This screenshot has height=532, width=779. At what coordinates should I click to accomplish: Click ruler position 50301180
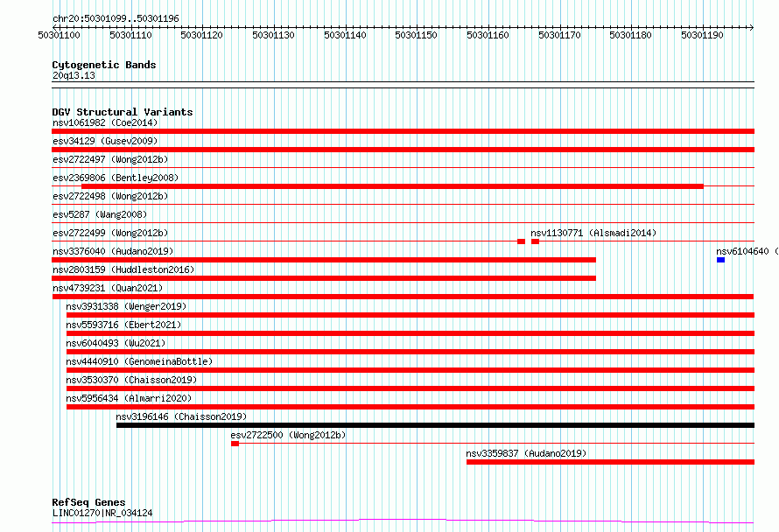pos(631,35)
